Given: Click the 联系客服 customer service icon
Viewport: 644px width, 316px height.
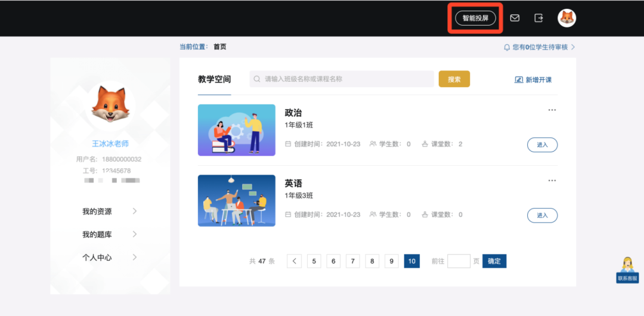Looking at the screenshot, I should pos(627,269).
